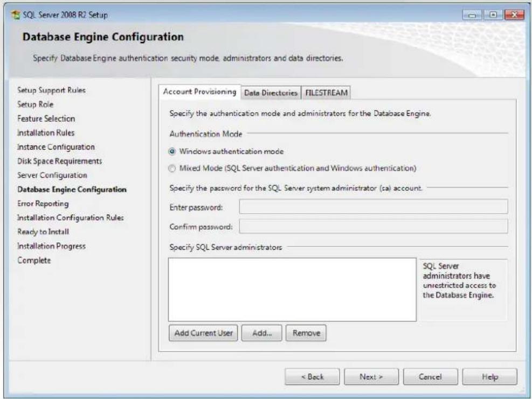The width and height of the screenshot is (532, 399).
Task: Click the Setup Role step
Action: point(35,105)
